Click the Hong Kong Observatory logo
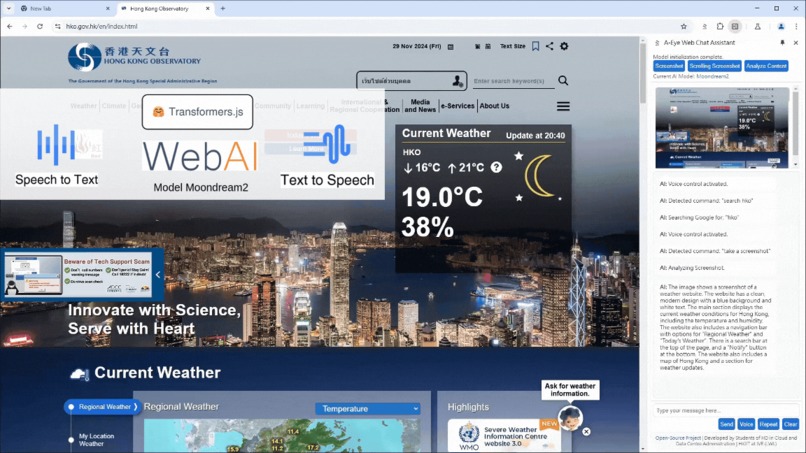This screenshot has width=806, height=453. 135,57
